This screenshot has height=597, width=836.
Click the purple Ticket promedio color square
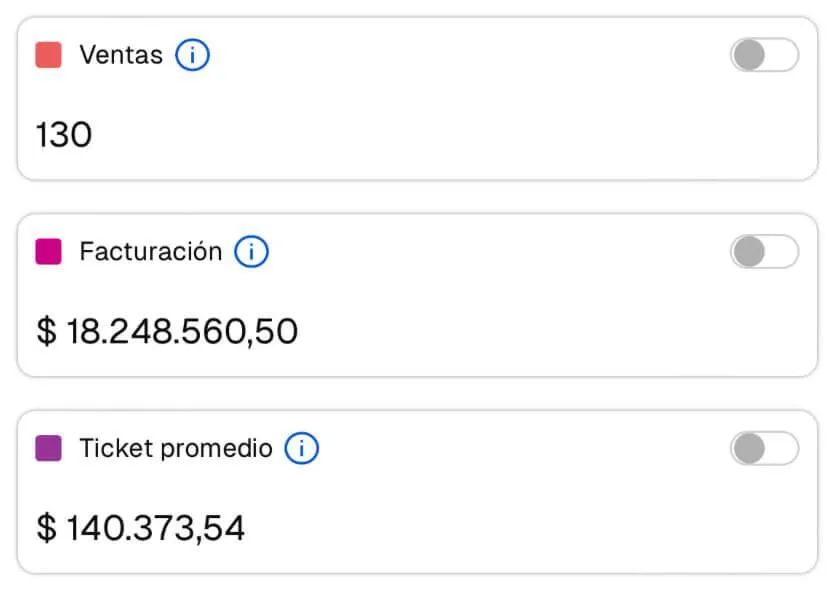[49, 448]
